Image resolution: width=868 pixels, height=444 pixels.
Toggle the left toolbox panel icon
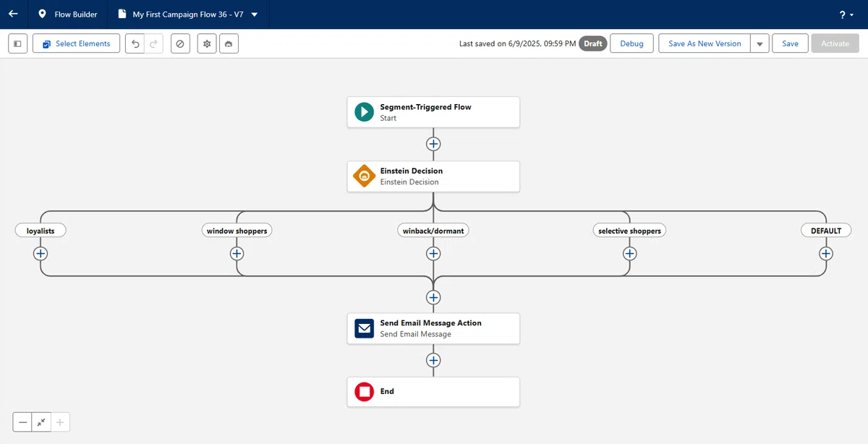click(x=18, y=43)
